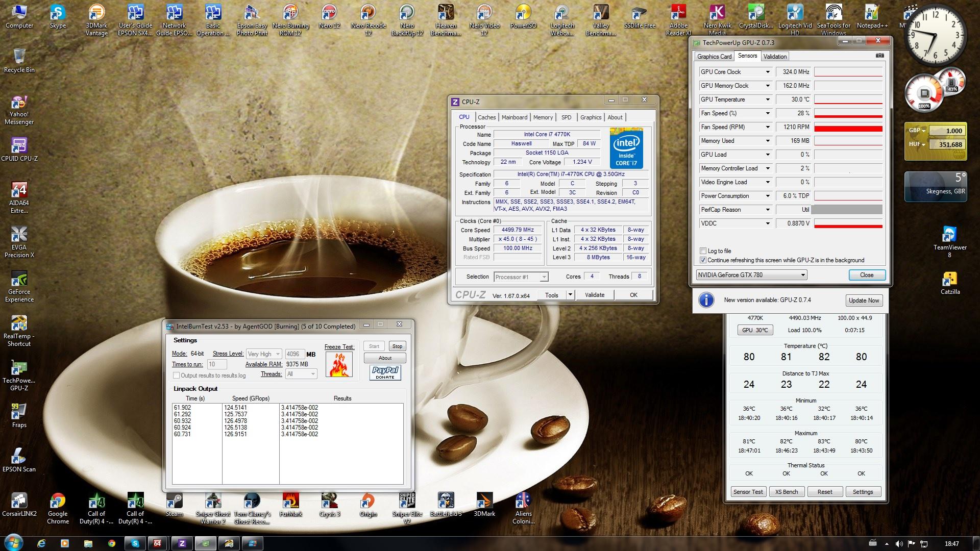Launch CorsairLINK2 desktop shortcut
The height and width of the screenshot is (551, 980).
pos(19,505)
